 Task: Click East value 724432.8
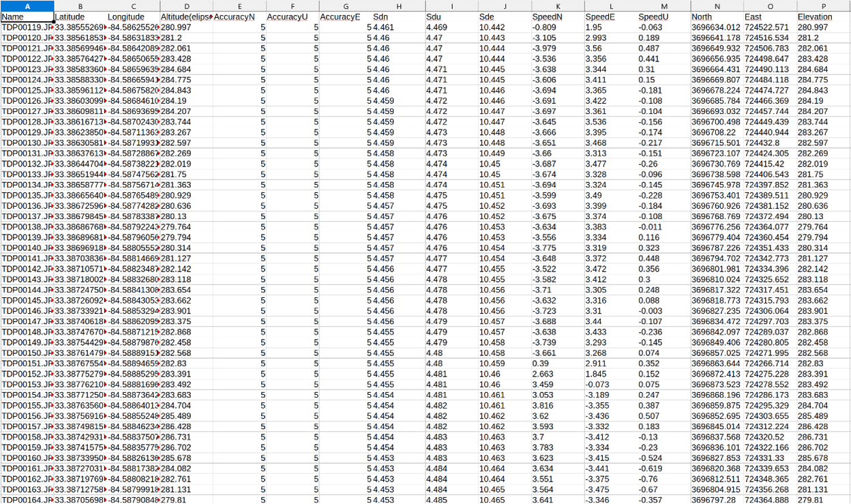click(x=762, y=143)
